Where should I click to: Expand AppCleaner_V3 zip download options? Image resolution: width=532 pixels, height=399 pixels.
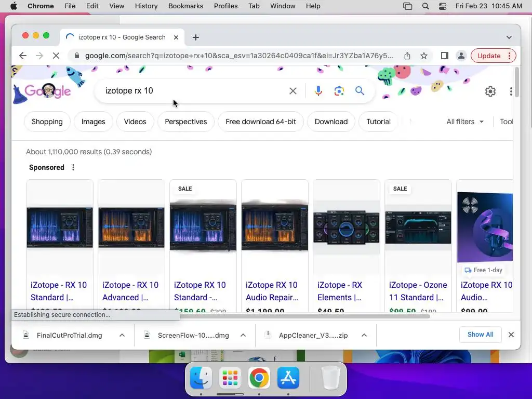pos(364,335)
